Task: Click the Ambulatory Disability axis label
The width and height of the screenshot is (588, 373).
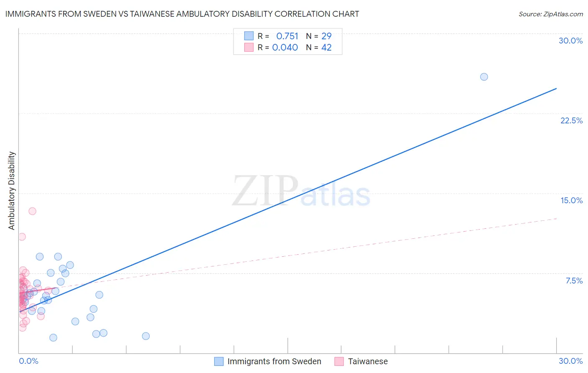Action: [12, 190]
